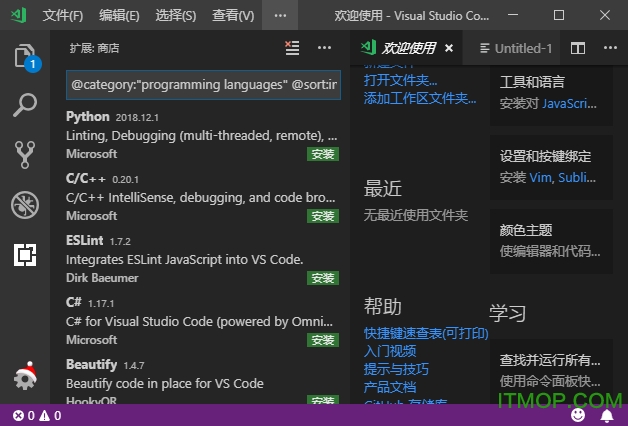This screenshot has width=628, height=426.
Task: Open the Manage gear with Santa hat
Action: pos(25,376)
